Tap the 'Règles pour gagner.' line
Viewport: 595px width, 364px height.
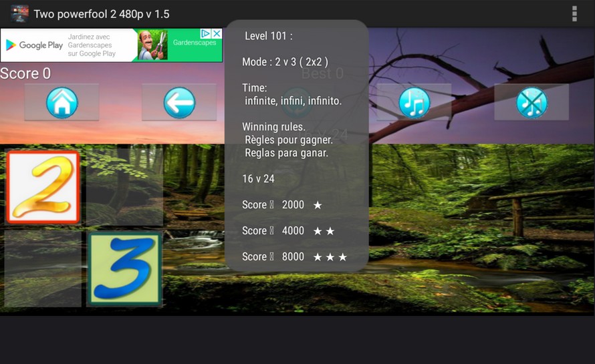pos(289,140)
